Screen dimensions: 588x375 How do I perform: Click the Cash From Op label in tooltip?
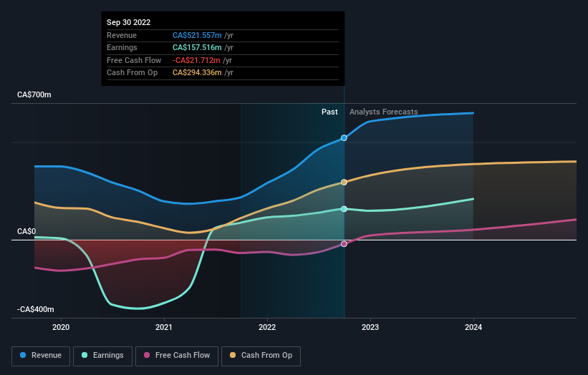pos(132,73)
